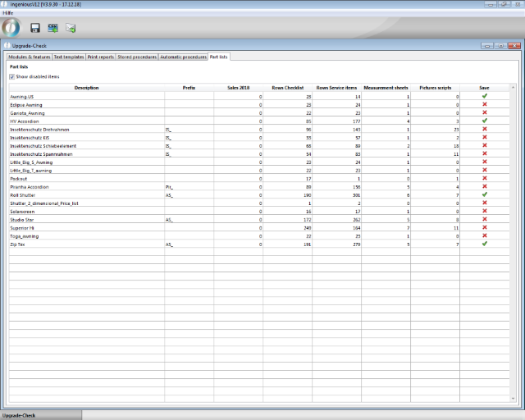Viewport: 525px width, 420px height.
Task: Toggle Save cross for Eclipse Awning row
Action: (x=484, y=104)
